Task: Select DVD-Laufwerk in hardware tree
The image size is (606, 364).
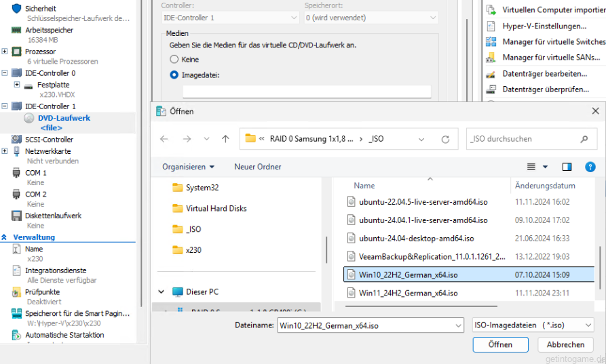Action: (64, 118)
